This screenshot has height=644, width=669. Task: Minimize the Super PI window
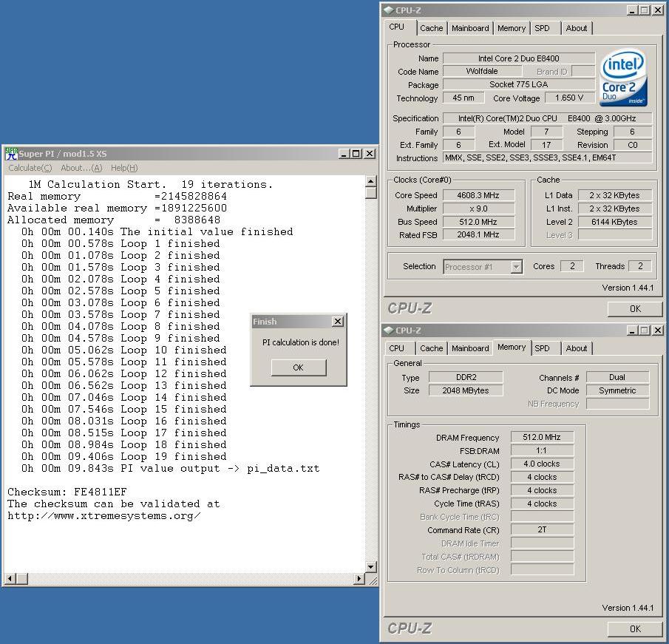(x=344, y=154)
